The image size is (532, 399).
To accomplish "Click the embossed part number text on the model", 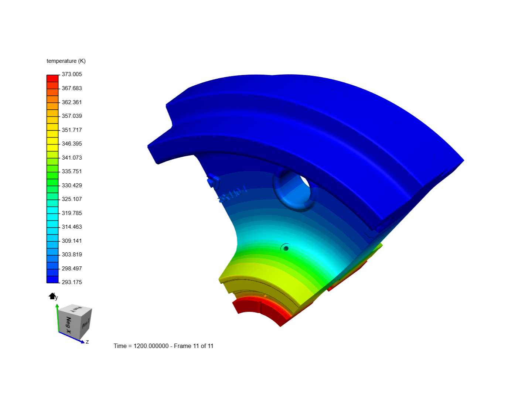I will pos(233,195).
